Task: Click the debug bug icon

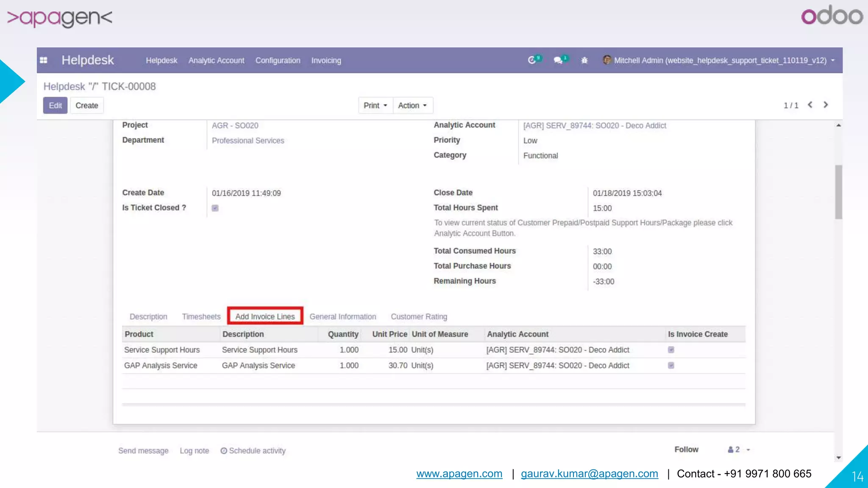Action: coord(584,60)
